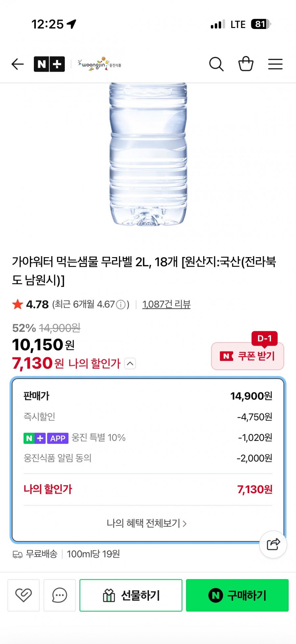
Task: Toggle the wishlist heart icon
Action: (x=24, y=595)
